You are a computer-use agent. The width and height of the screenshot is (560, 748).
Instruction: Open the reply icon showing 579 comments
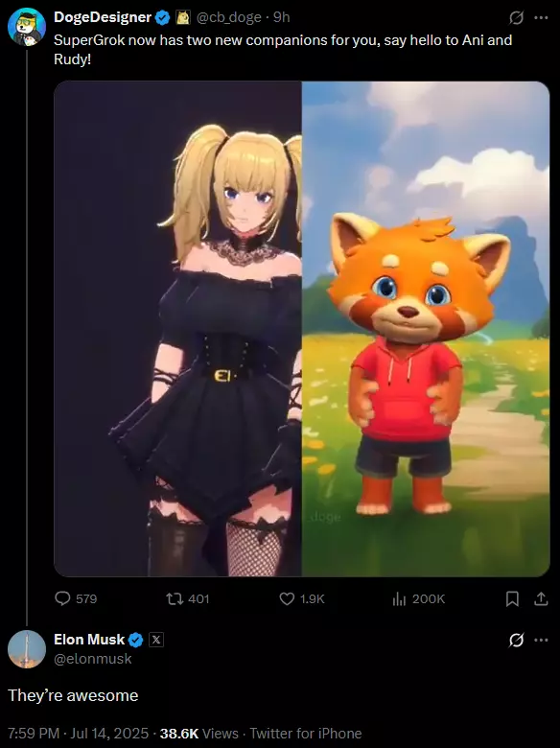coord(62,598)
